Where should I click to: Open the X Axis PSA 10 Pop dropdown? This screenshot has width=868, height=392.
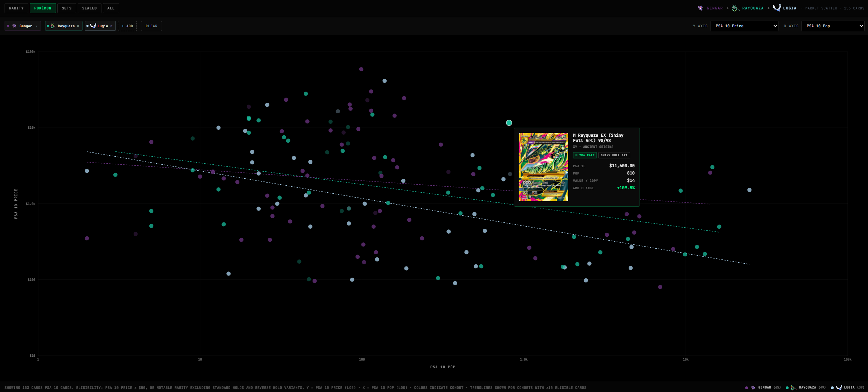833,26
